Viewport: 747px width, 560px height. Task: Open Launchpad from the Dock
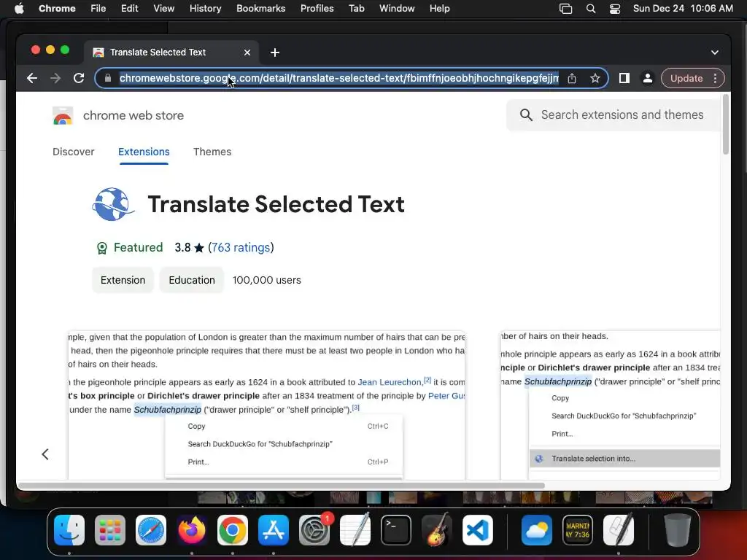point(110,530)
